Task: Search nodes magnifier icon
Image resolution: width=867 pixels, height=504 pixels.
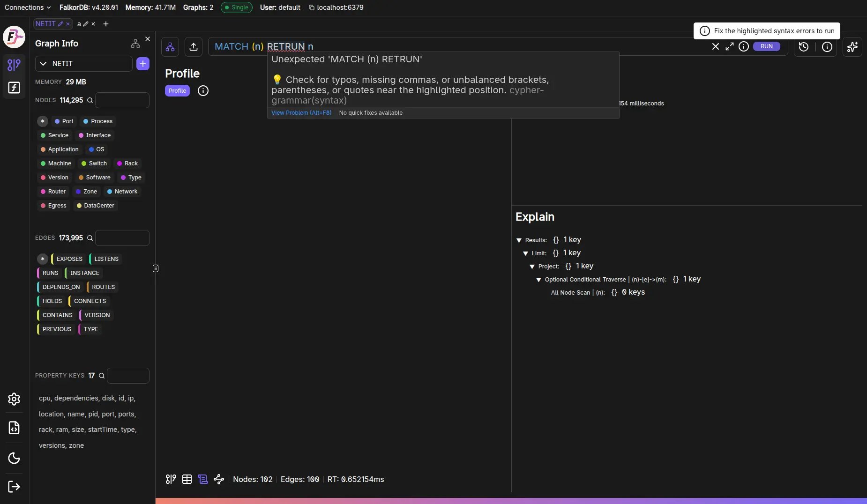Action: click(x=90, y=100)
